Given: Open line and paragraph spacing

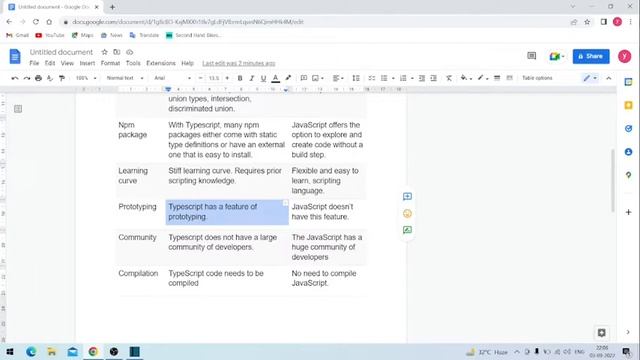Looking at the screenshot, I should [356, 78].
